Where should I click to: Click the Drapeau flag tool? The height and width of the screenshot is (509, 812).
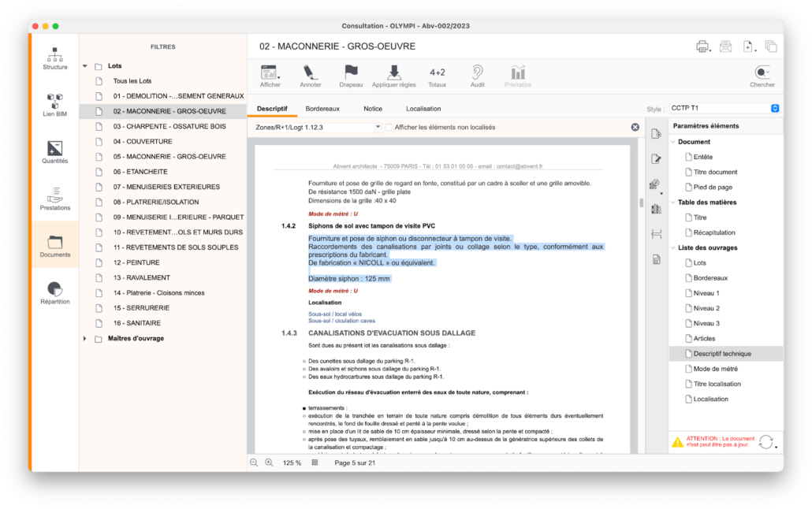[351, 76]
